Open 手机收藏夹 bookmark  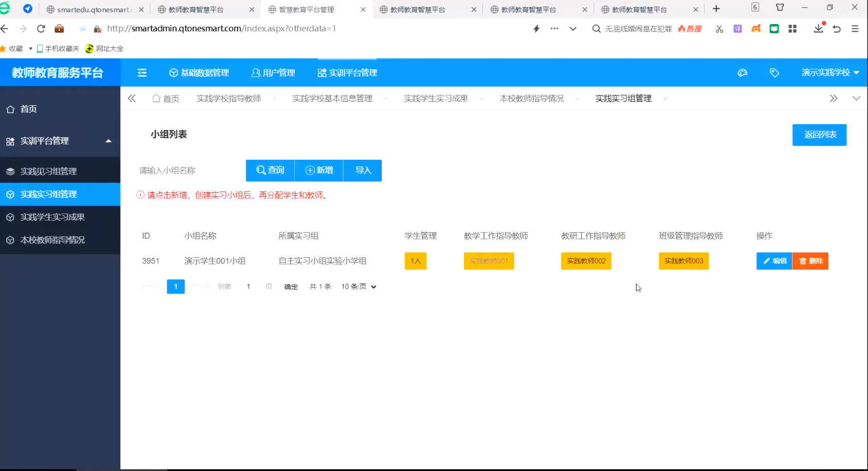[x=58, y=49]
